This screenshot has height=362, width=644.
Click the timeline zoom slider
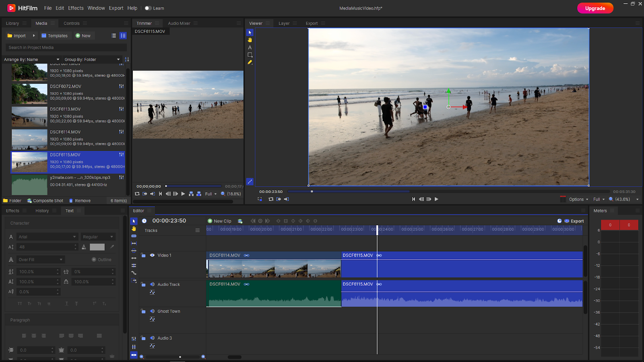point(180,357)
